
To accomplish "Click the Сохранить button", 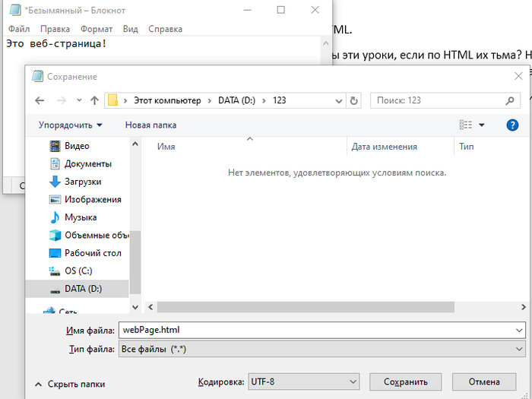I will point(406,382).
